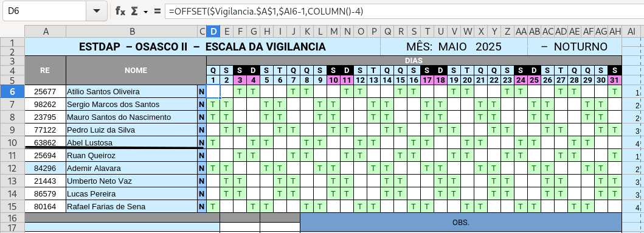Click the day 31 header cell

(x=615, y=80)
